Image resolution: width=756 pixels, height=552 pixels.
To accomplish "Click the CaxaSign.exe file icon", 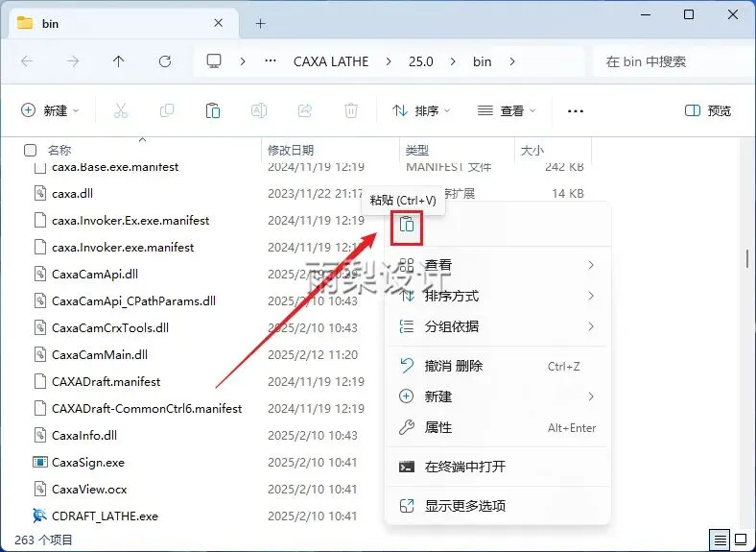I will 39,463.
